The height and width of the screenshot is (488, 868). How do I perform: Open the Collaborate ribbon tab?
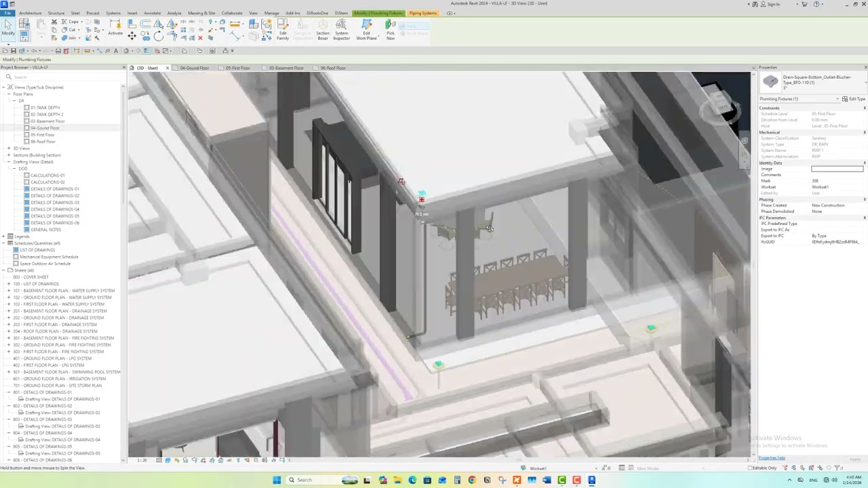pyautogui.click(x=232, y=13)
